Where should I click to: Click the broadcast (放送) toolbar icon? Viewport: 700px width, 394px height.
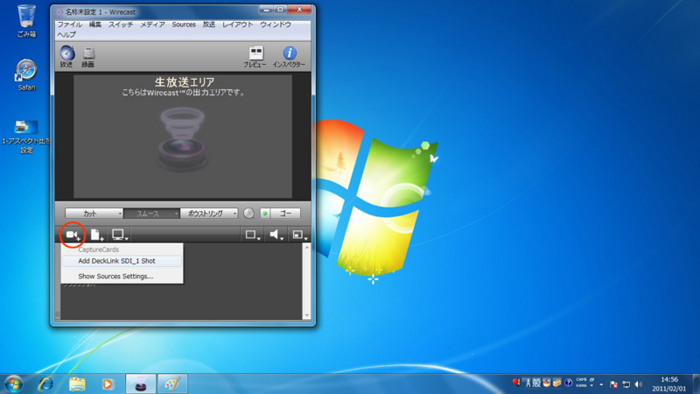point(67,57)
